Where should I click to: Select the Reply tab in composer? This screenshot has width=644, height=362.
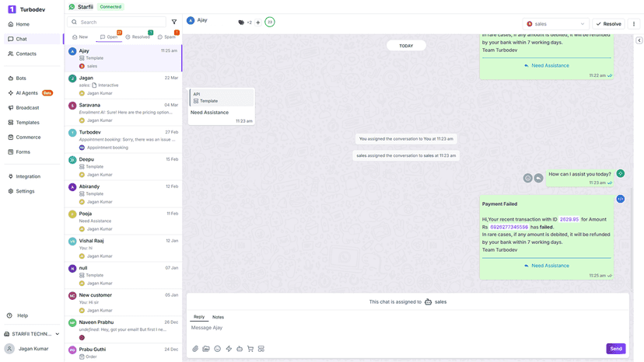199,317
